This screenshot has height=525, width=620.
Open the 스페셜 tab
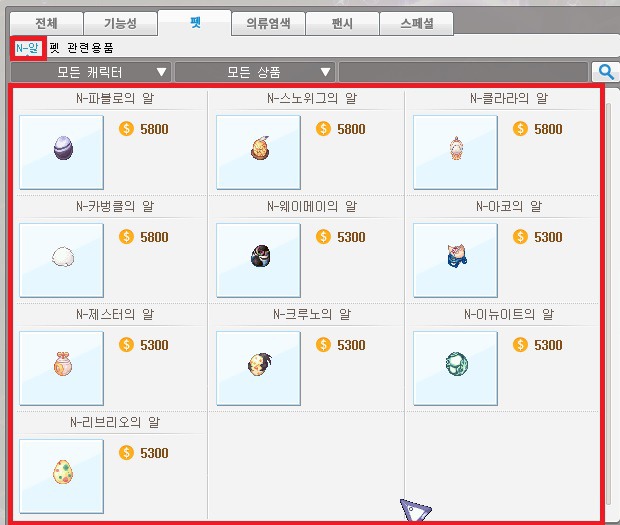tap(416, 23)
